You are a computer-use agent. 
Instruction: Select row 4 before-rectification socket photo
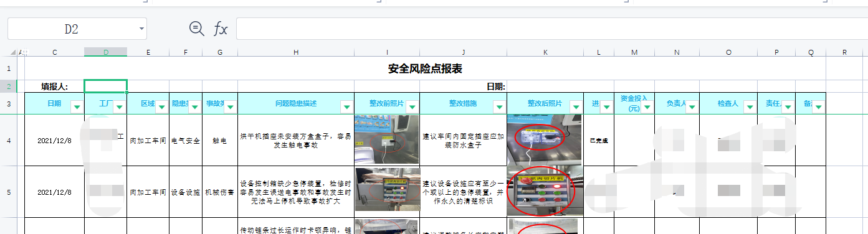pos(387,139)
